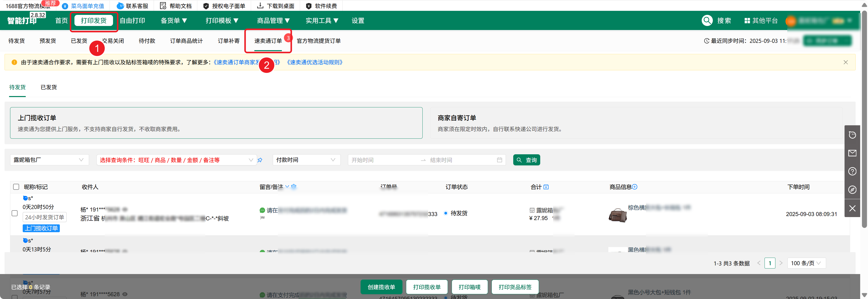This screenshot has height=299, width=868.
Task: Expand the 选择查询条件 dropdown
Action: [x=176, y=160]
